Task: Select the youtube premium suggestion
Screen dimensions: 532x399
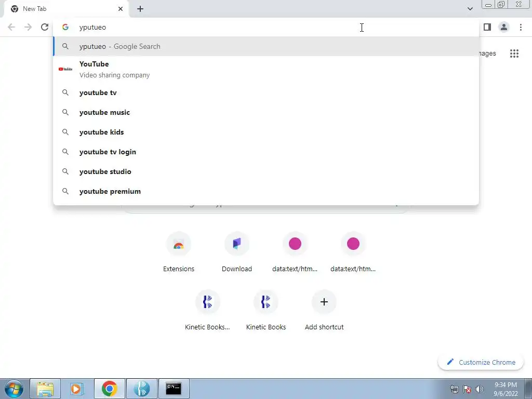Action: click(266, 191)
